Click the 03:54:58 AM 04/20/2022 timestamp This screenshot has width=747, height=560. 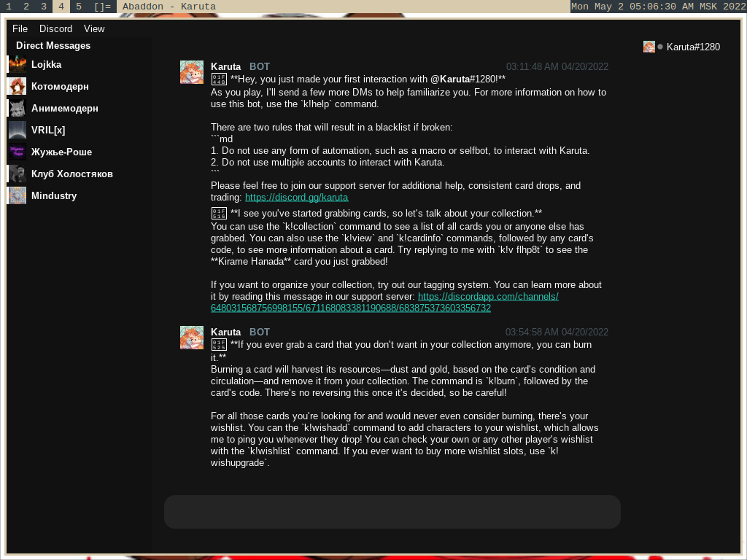pyautogui.click(x=557, y=332)
